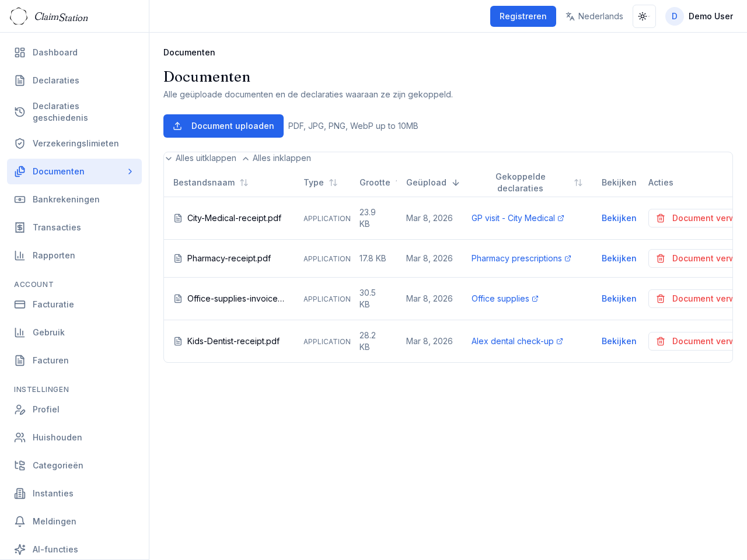
Task: Click the Meldingen bell icon
Action: coord(20,521)
